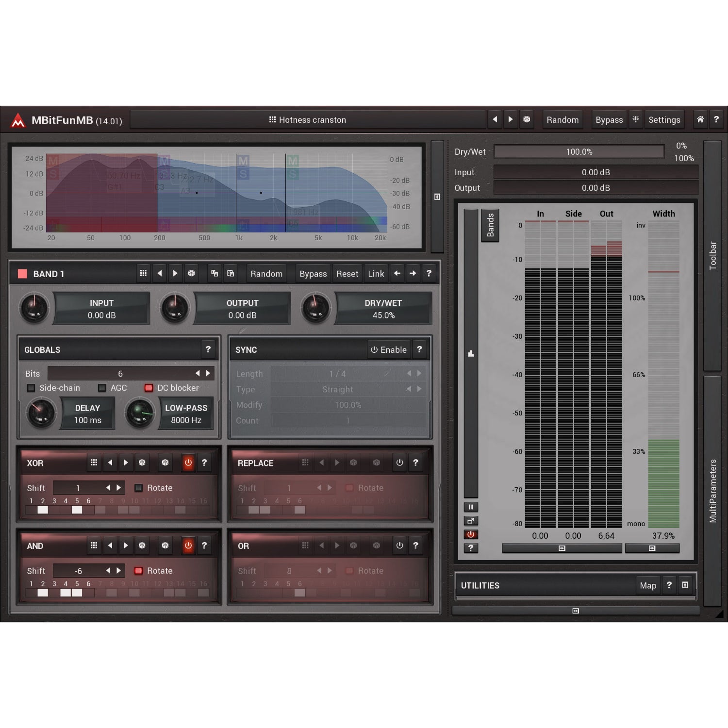Open the SYNC help question mark
This screenshot has width=728, height=728.
[x=419, y=349]
